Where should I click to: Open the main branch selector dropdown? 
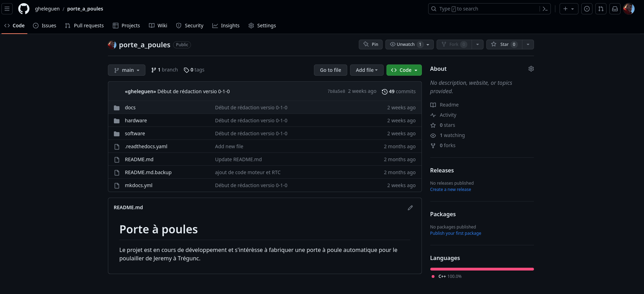tap(126, 70)
